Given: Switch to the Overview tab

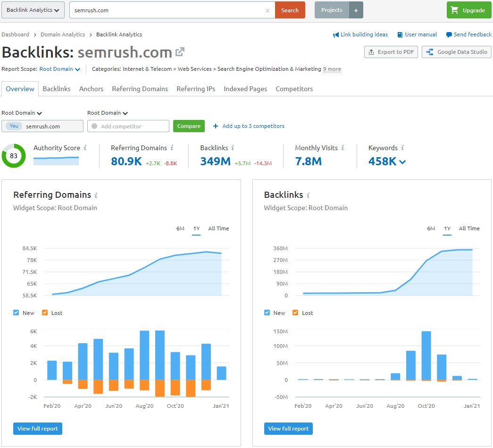Looking at the screenshot, I should [x=20, y=89].
